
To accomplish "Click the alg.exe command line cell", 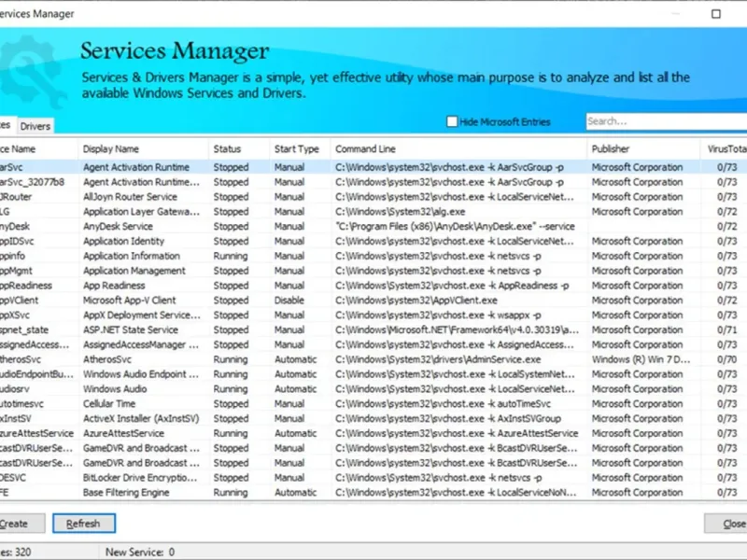I will [x=401, y=212].
